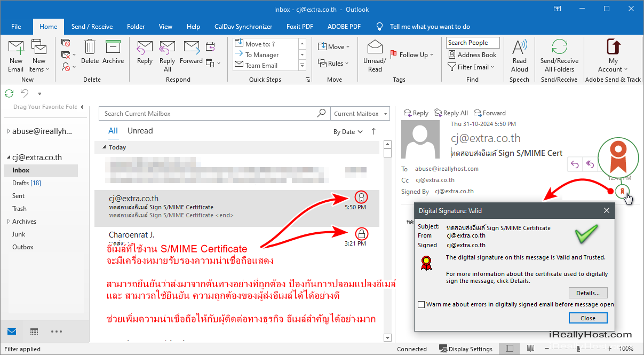Create a New Email message
The width and height of the screenshot is (644, 355).
(x=16, y=56)
